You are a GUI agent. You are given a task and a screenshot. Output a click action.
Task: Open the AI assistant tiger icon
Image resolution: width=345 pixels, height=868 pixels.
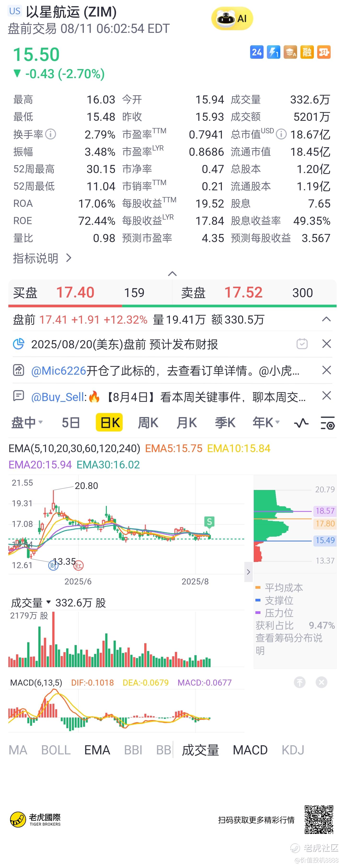(x=232, y=18)
